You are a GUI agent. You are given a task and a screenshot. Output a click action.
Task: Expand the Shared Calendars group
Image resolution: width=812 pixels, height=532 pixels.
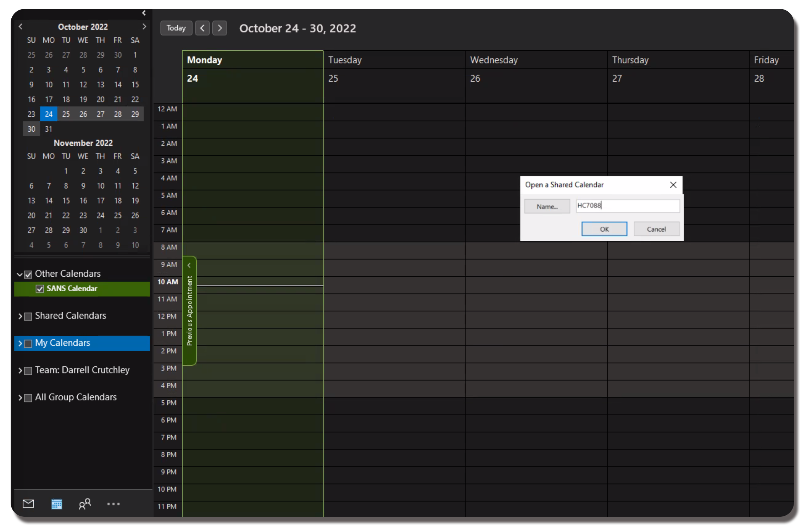point(20,316)
